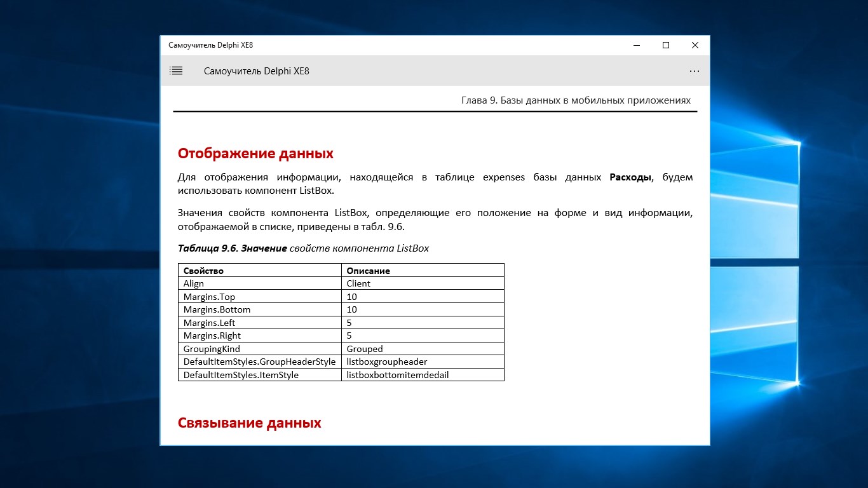This screenshot has width=868, height=488.
Task: Select the heading Связывание данных
Action: click(x=250, y=423)
